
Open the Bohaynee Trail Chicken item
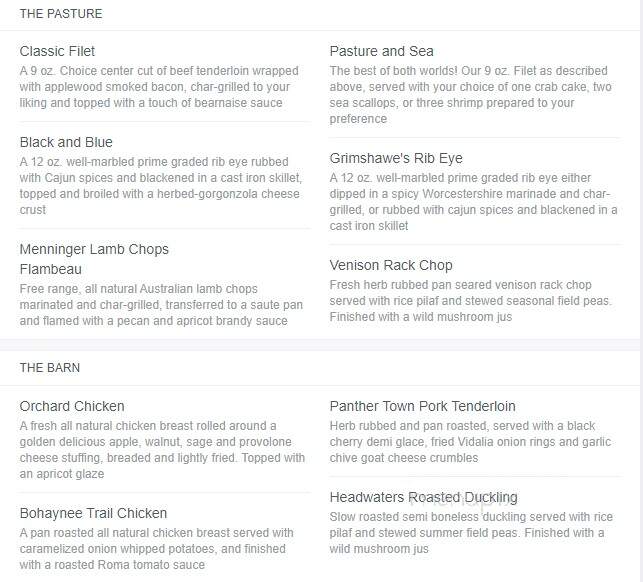coord(93,514)
